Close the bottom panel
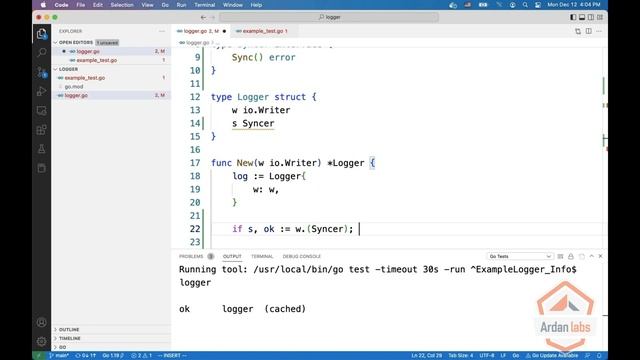This screenshot has width=640, height=360. (600, 256)
